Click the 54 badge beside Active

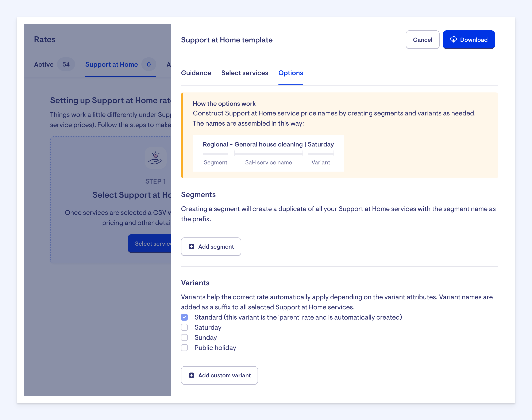pos(66,64)
